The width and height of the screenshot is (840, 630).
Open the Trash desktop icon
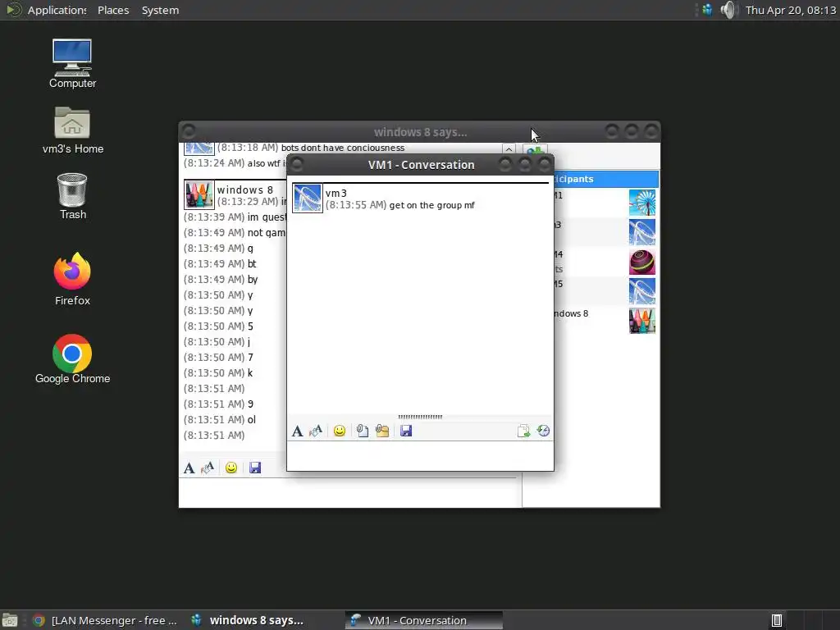click(72, 196)
